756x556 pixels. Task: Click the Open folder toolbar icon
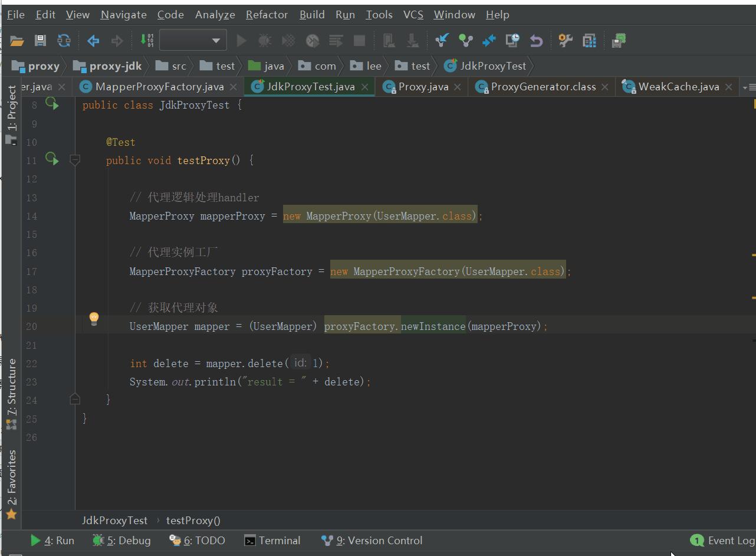coord(17,41)
